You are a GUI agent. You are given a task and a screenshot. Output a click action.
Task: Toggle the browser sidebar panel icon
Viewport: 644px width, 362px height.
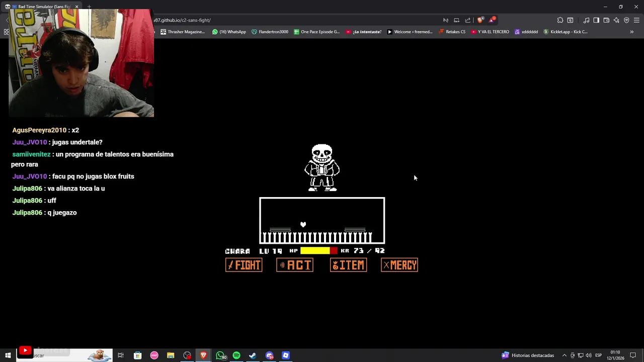point(596,20)
